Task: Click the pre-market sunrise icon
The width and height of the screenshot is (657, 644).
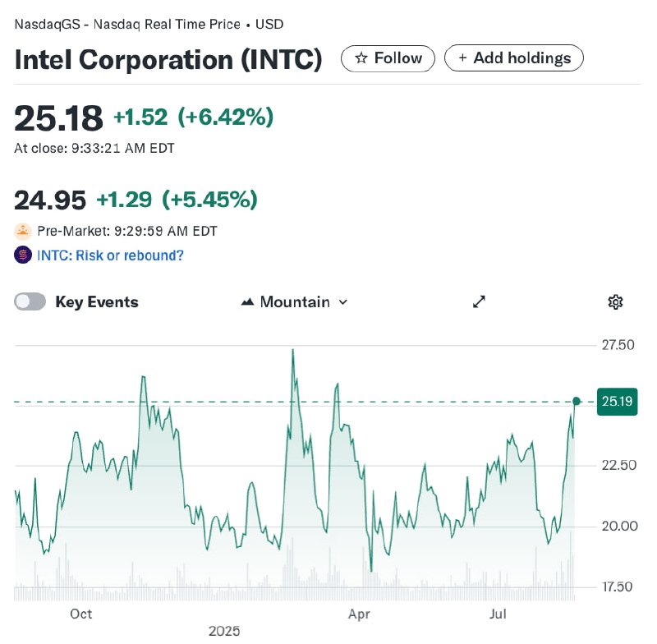Action: (x=23, y=231)
